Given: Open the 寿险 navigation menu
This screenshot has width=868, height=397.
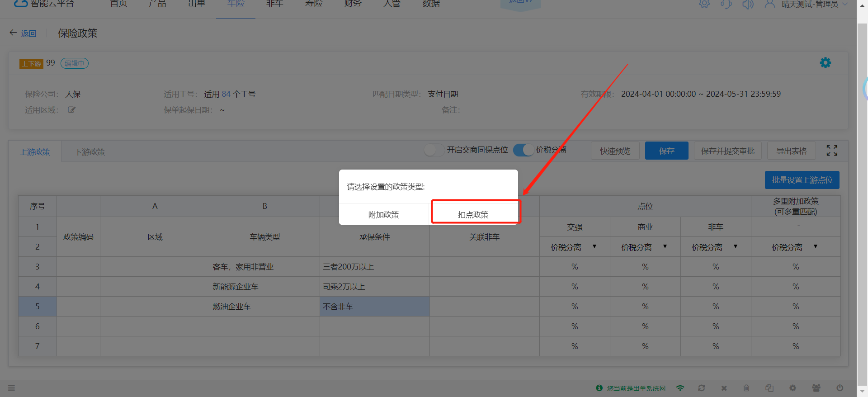Looking at the screenshot, I should tap(314, 4).
